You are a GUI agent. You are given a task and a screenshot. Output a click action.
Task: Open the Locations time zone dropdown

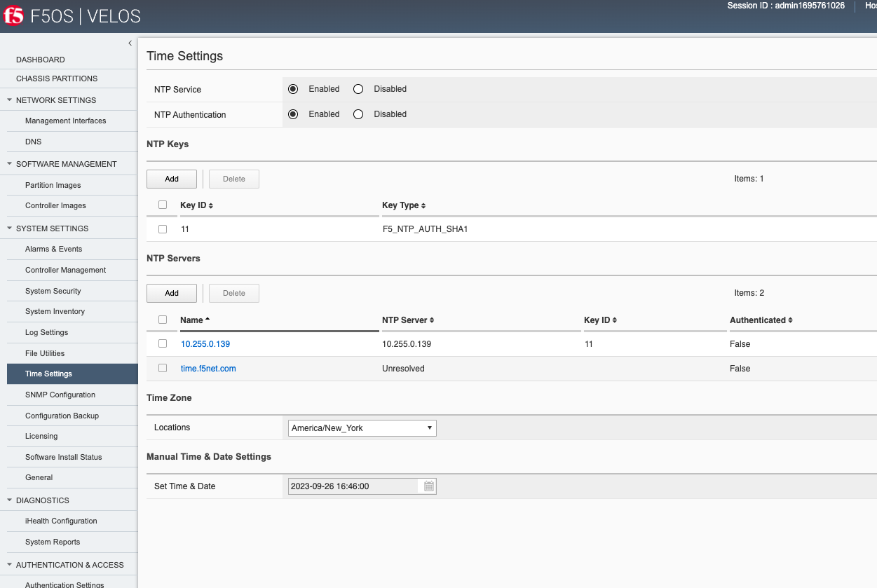(362, 428)
